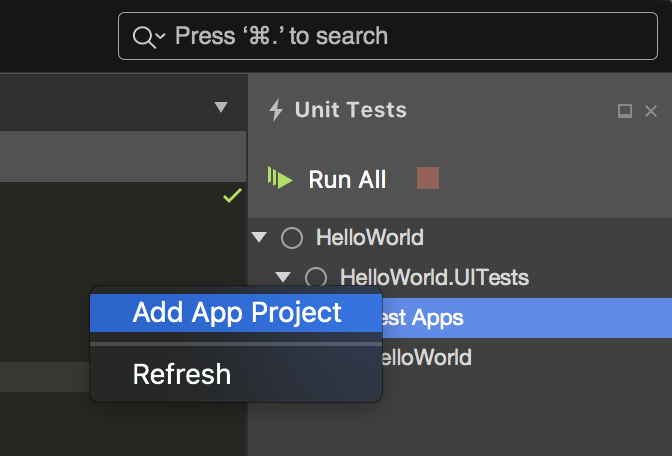Stop the running tests

tap(428, 178)
